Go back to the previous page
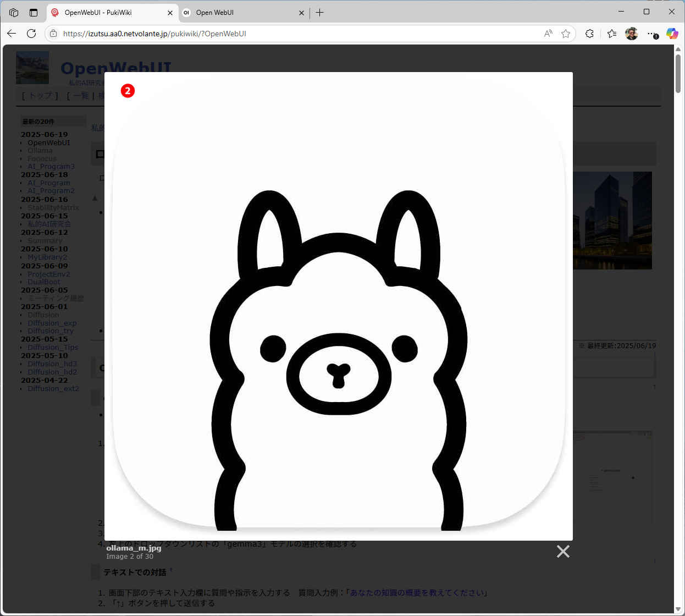Image resolution: width=685 pixels, height=616 pixels. [12, 34]
